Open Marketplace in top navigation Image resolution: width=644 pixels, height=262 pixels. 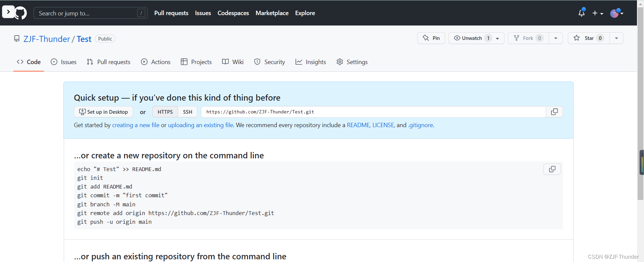tap(272, 13)
